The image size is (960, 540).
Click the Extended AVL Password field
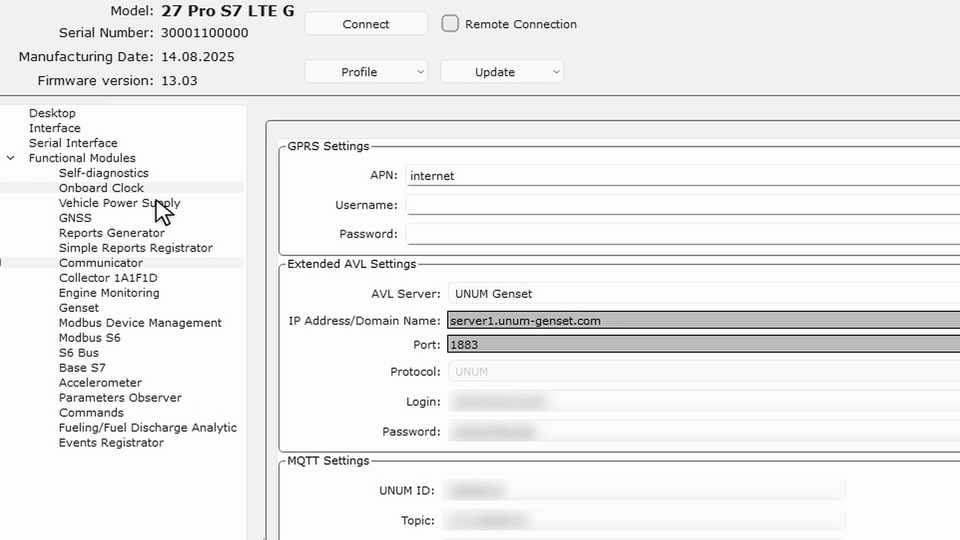pyautogui.click(x=703, y=432)
